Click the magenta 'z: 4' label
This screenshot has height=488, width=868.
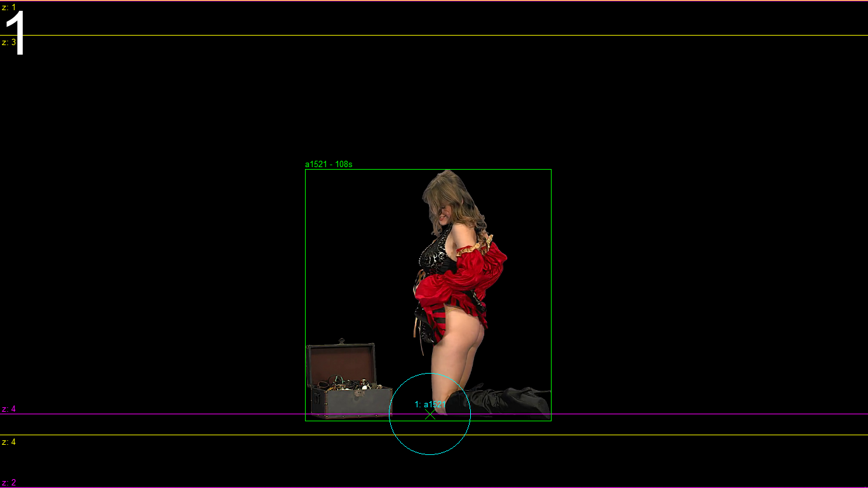(9, 409)
